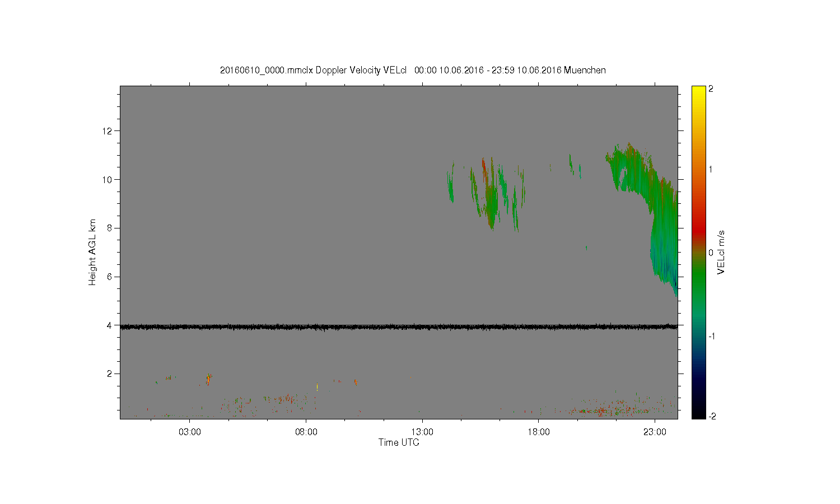This screenshot has height=504, width=840.
Task: Click the cloud streak with red near 16:00
Action: 489,193
